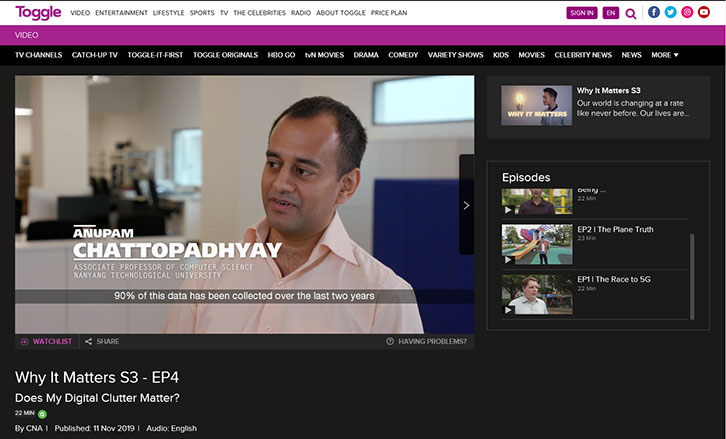Go to VARIETY SHOWS section

[x=456, y=55]
